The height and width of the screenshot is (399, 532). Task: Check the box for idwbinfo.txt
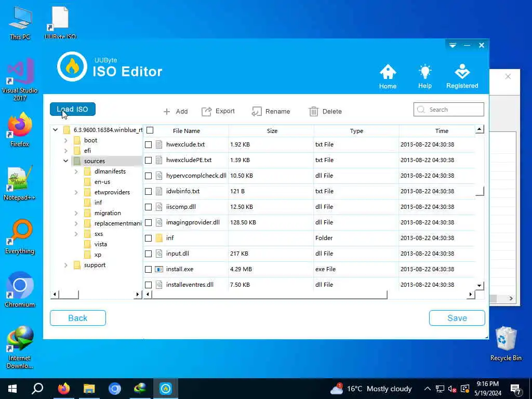pyautogui.click(x=148, y=191)
